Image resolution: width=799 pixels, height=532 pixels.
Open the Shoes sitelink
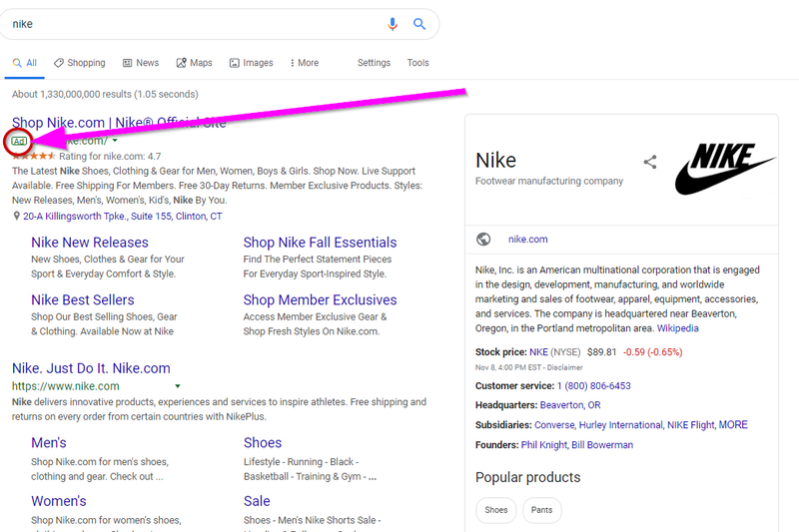tap(263, 443)
